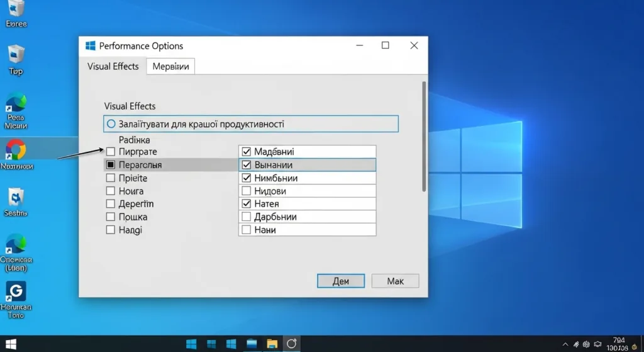This screenshot has height=352, width=644.
Task: Open the volume icon in system tray
Action: [586, 344]
